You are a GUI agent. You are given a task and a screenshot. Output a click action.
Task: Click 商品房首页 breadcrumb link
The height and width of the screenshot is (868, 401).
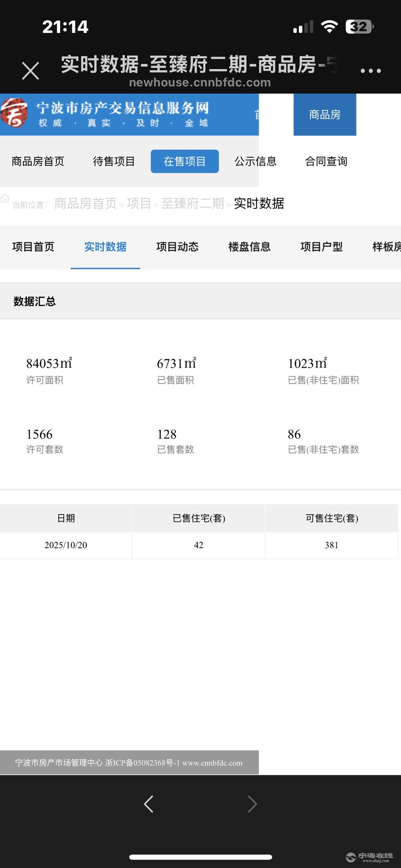(85, 204)
